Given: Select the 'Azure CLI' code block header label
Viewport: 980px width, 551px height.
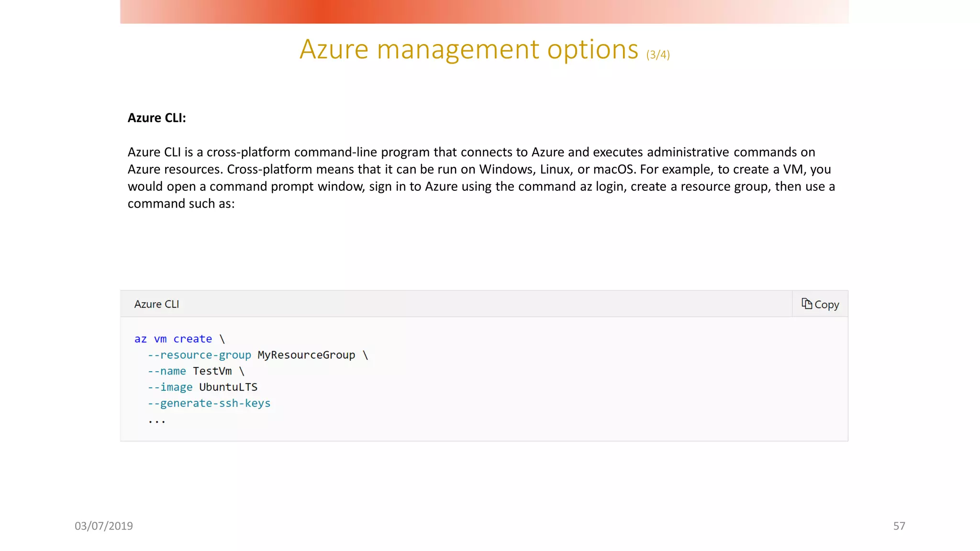Looking at the screenshot, I should tap(156, 304).
